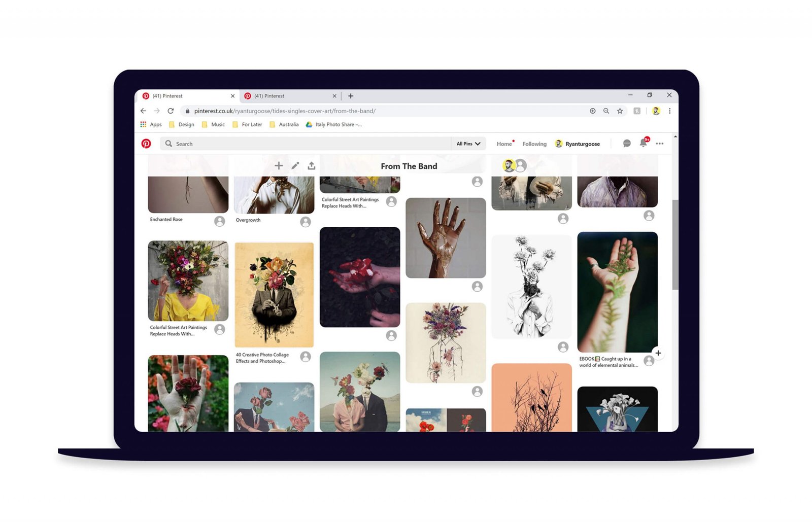Bookmark this page with the star icon

[x=620, y=111]
